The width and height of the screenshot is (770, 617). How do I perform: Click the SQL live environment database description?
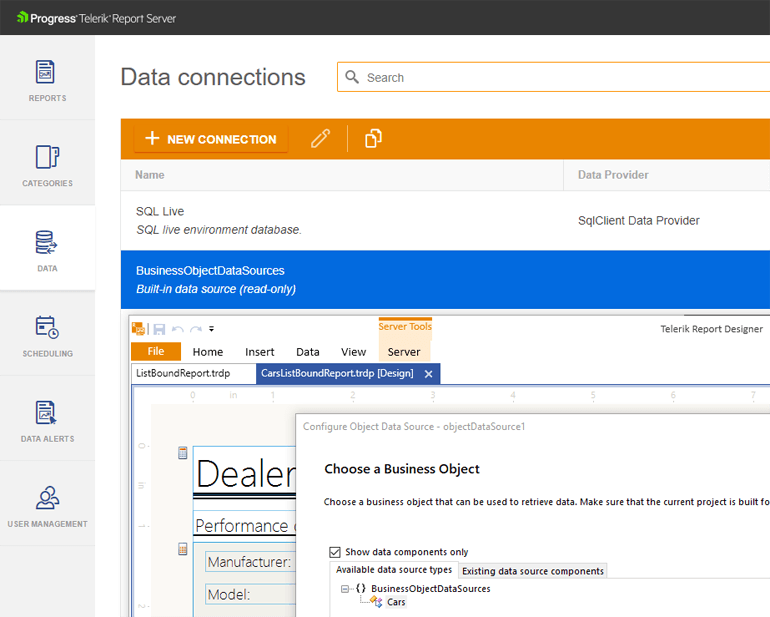point(219,230)
